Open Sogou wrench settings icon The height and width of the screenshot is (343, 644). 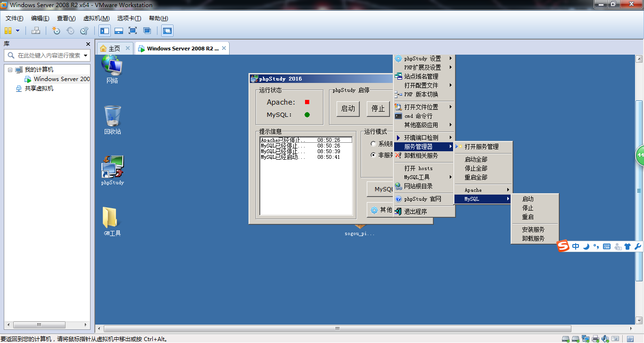pyautogui.click(x=638, y=246)
